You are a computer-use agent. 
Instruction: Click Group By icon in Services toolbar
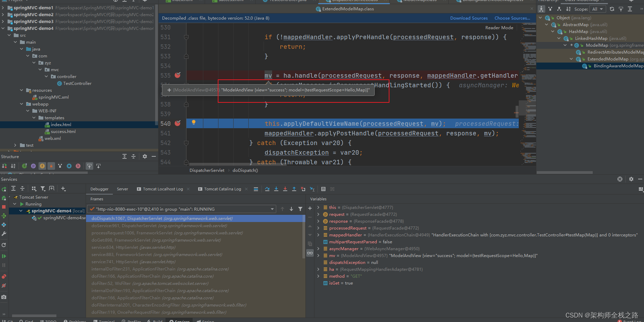tap(34, 189)
